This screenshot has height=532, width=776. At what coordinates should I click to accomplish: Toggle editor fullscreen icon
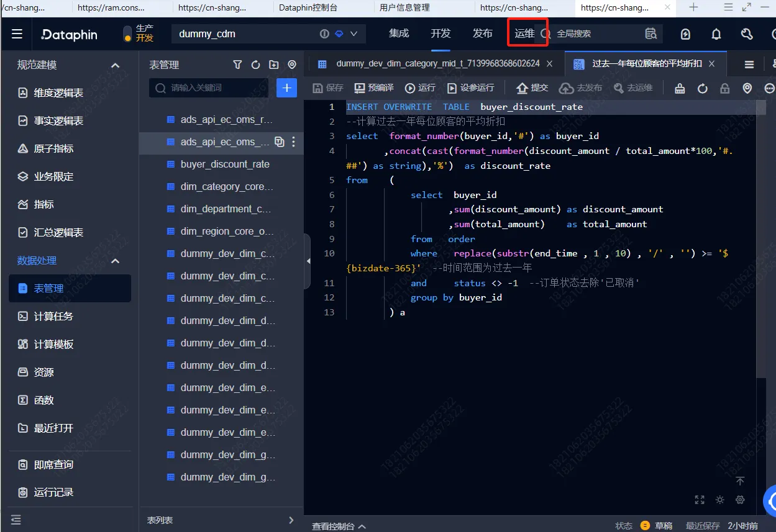pos(700,500)
